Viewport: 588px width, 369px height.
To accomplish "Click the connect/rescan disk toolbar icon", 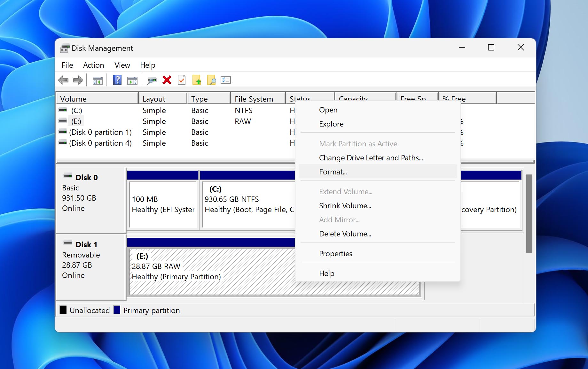I will coord(152,81).
